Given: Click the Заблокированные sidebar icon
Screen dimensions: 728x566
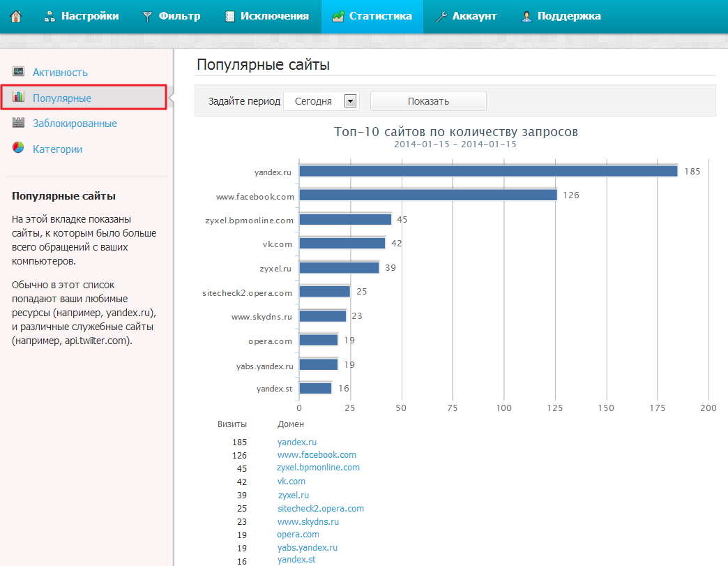Looking at the screenshot, I should click(x=18, y=124).
